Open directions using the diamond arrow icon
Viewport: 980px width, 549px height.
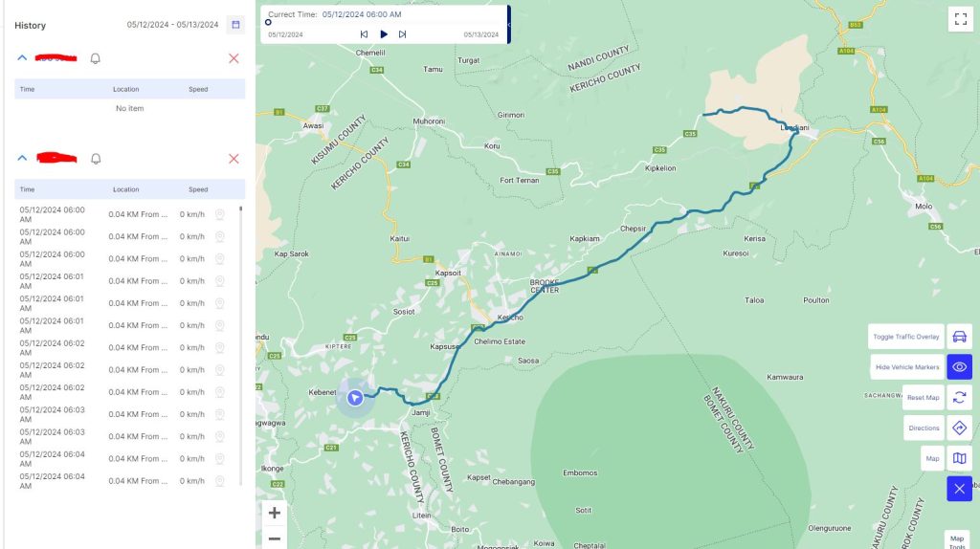click(x=959, y=428)
